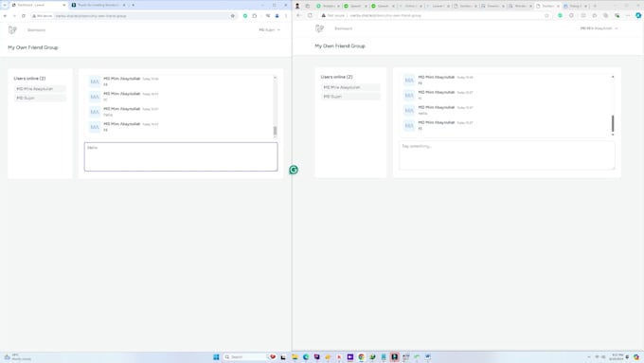This screenshot has height=363, width=644.
Task: Click the Hello message text in right chat
Action: coord(422,113)
